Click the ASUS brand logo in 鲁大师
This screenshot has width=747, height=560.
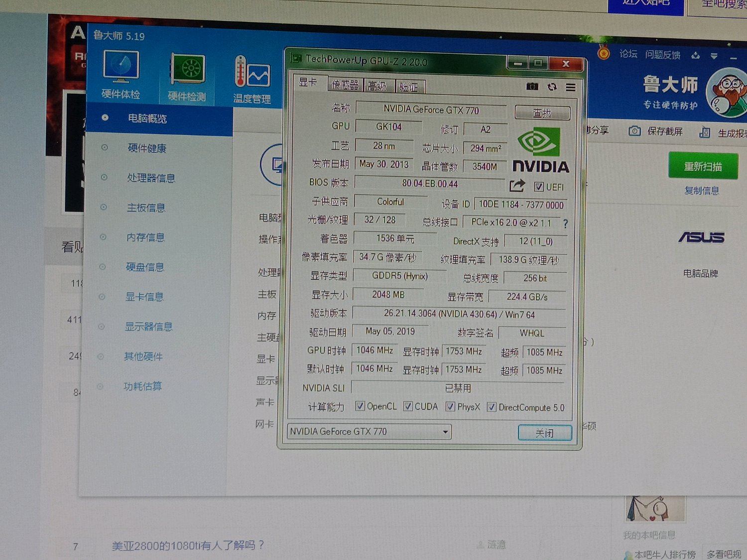click(701, 238)
